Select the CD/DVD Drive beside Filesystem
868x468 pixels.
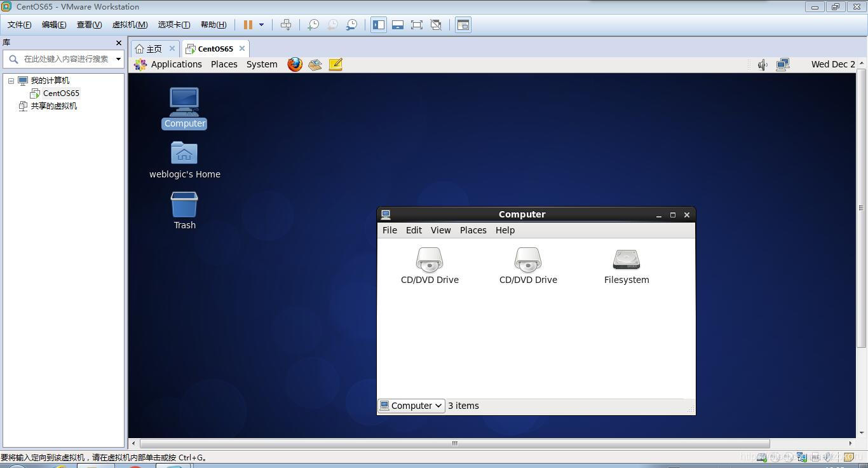[528, 266]
